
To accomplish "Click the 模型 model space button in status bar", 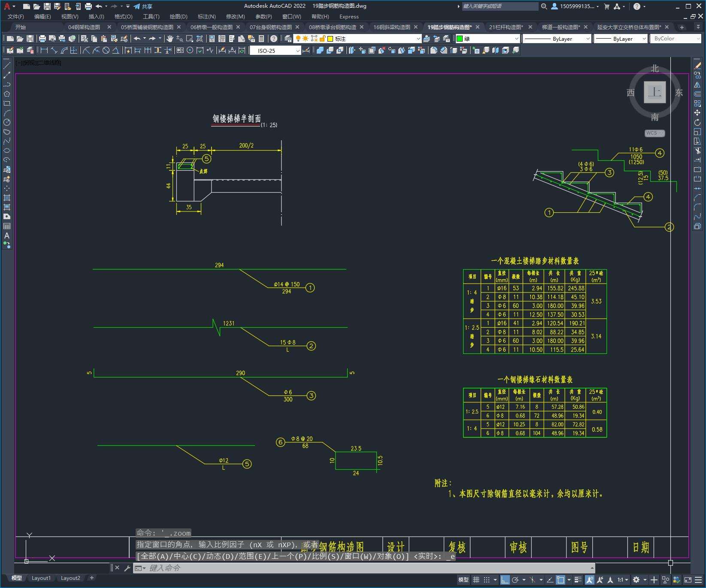I will point(464,580).
